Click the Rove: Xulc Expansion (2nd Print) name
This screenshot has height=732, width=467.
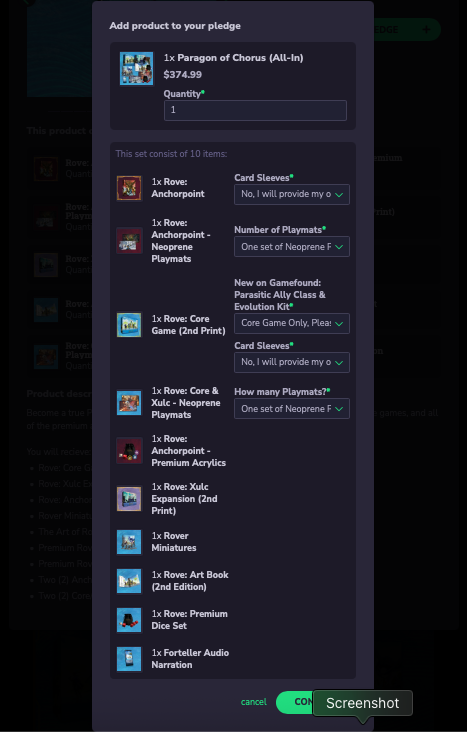tap(184, 499)
